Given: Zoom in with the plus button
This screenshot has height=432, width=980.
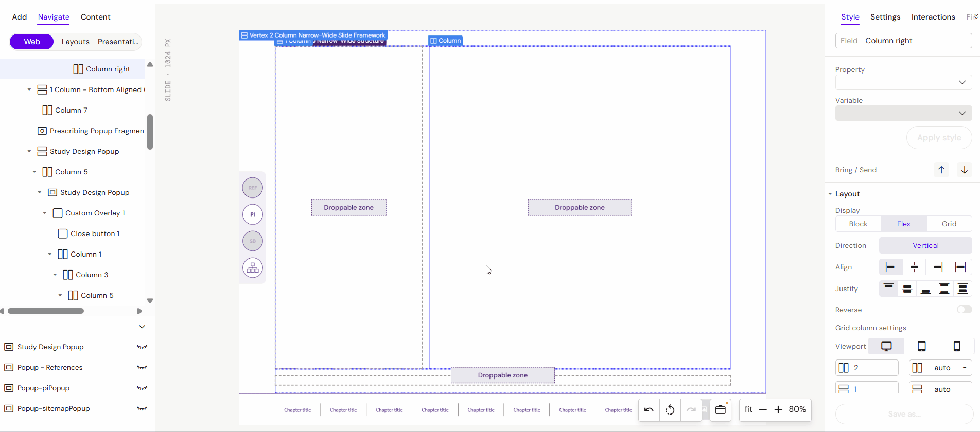Looking at the screenshot, I should (x=778, y=409).
